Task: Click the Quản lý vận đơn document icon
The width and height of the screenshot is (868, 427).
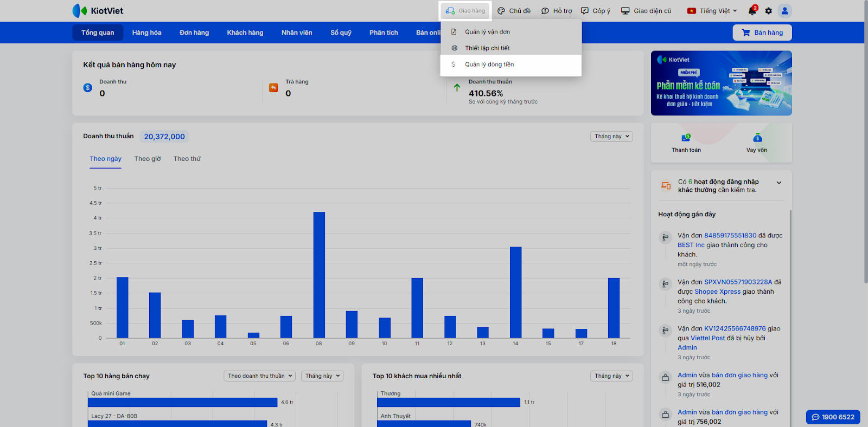Action: click(x=454, y=32)
